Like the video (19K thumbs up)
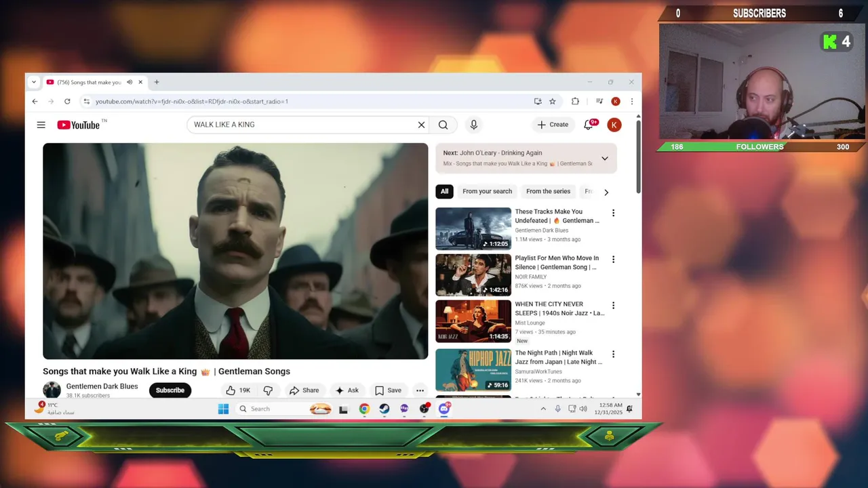868x488 pixels. click(238, 390)
